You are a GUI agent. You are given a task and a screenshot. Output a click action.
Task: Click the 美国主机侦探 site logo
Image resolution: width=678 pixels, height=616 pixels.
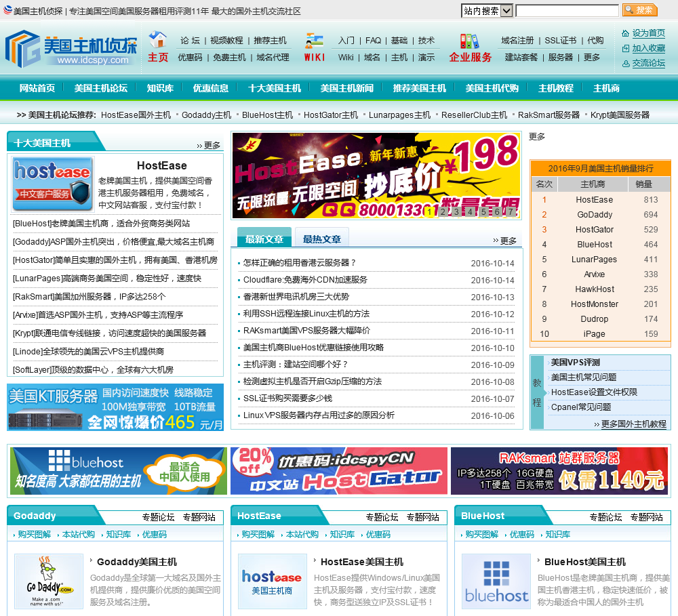(71, 48)
